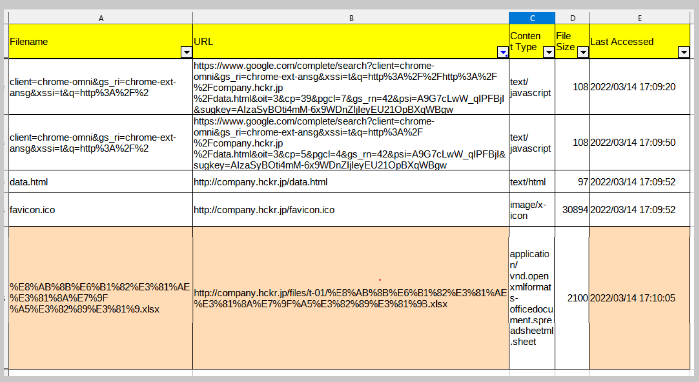The width and height of the screenshot is (699, 382).
Task: Click the File Size header cell
Action: point(572,41)
